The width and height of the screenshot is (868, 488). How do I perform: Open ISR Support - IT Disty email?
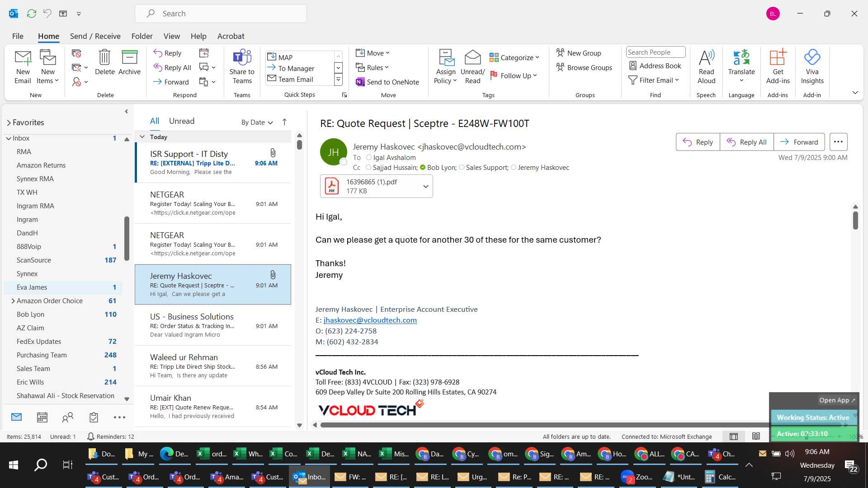pos(213,162)
